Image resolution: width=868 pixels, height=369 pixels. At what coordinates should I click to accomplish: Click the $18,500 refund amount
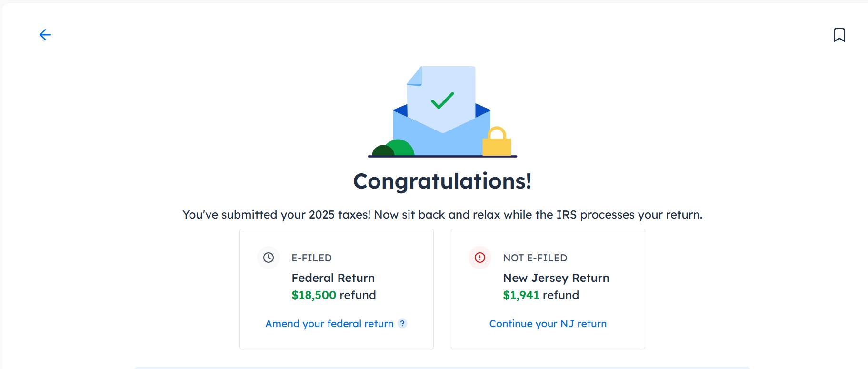[314, 295]
